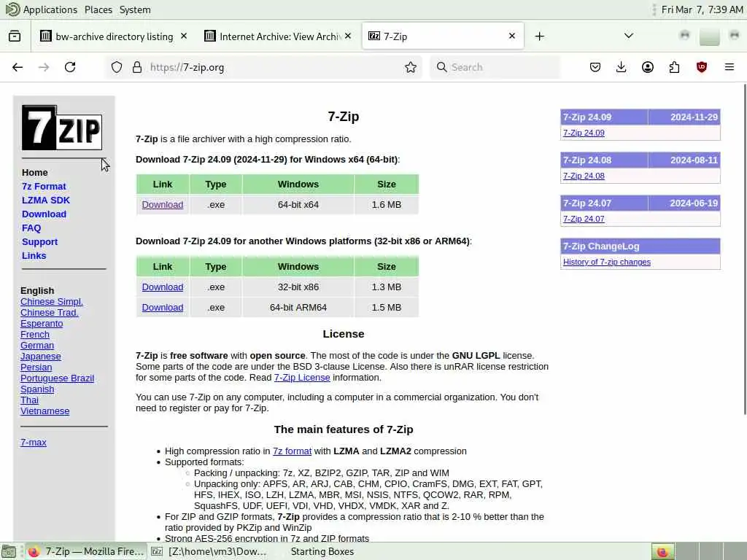View site security padlock info
Viewport: 747px width, 560px height.
[137, 67]
